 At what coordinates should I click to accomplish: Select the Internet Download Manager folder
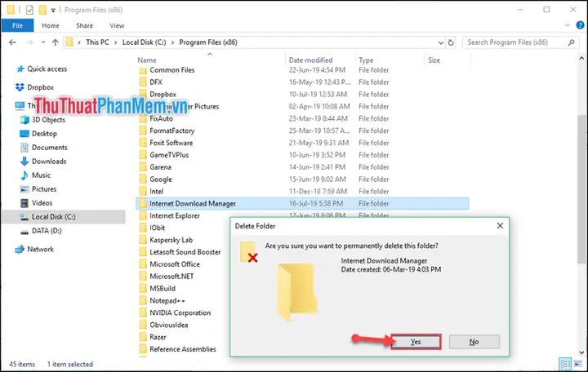pyautogui.click(x=302, y=203)
